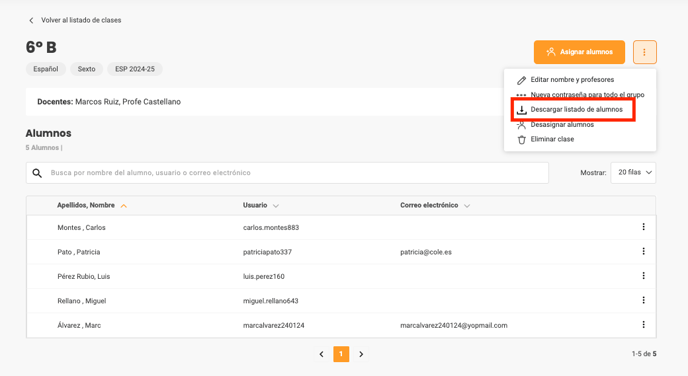The image size is (688, 376).
Task: Sort by the Correo electrónico column chevron
Action: click(467, 206)
